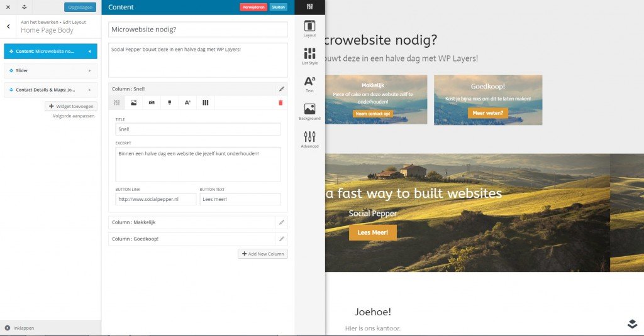644x336 pixels.
Task: Open the Layout design option
Action: [x=309, y=29]
